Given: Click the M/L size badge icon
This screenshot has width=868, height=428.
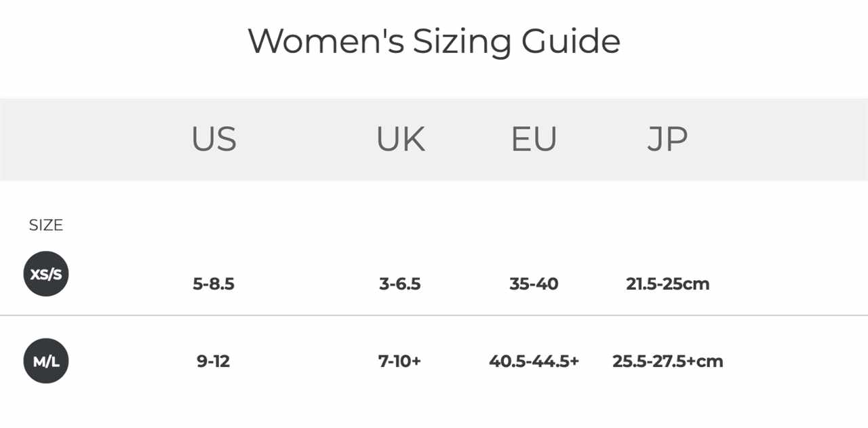Looking at the screenshot, I should tap(46, 361).
